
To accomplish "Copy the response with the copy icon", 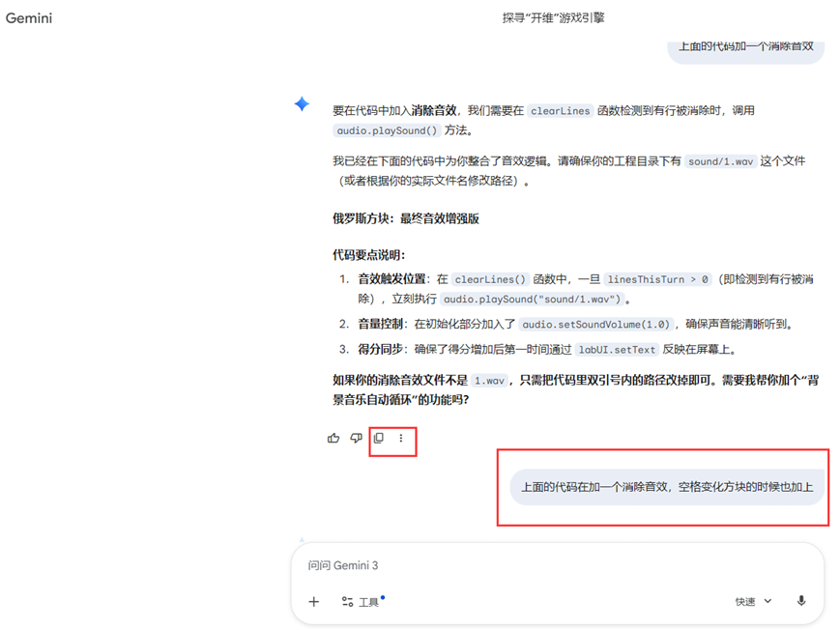I will click(379, 438).
